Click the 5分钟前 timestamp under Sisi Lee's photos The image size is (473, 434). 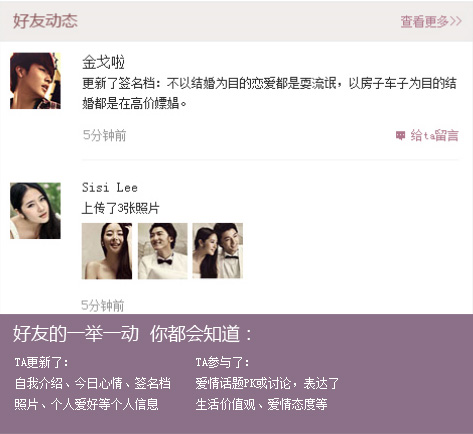click(103, 305)
